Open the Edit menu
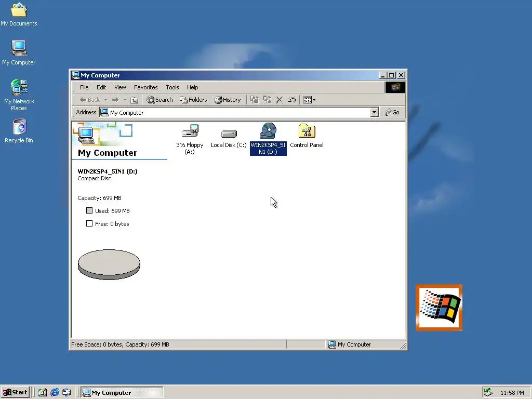 (x=101, y=87)
